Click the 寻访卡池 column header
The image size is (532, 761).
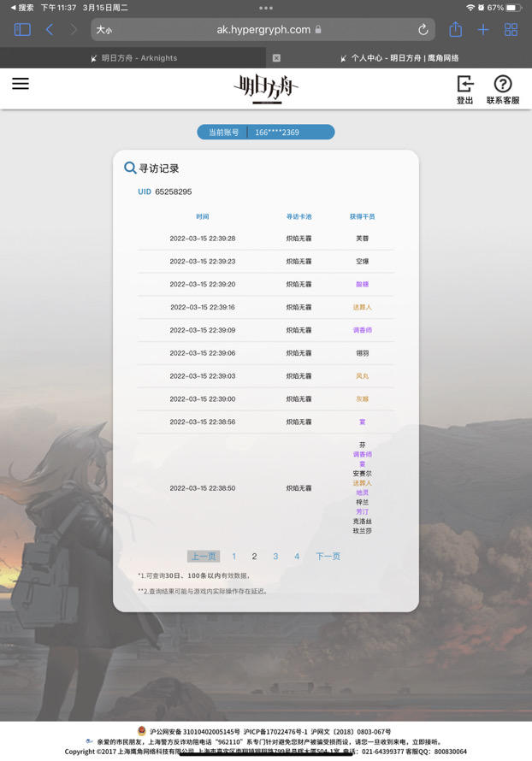click(x=299, y=216)
